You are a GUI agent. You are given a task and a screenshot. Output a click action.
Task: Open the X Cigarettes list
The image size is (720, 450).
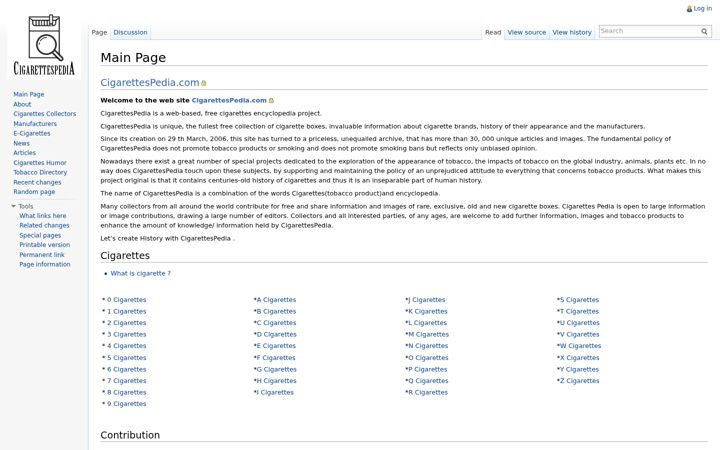[x=579, y=358]
